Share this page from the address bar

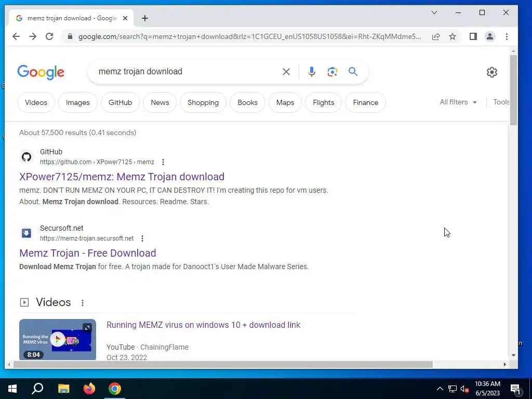(x=436, y=36)
